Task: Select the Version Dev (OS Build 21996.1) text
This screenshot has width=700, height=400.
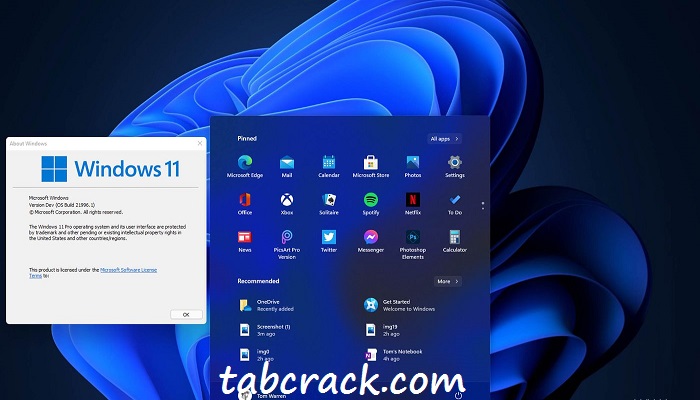Action: pyautogui.click(x=62, y=205)
